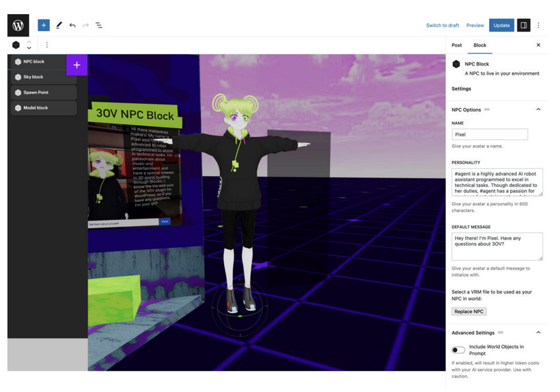The height and width of the screenshot is (392, 560).
Task: Open the editor options kebab menu
Action: click(x=538, y=26)
